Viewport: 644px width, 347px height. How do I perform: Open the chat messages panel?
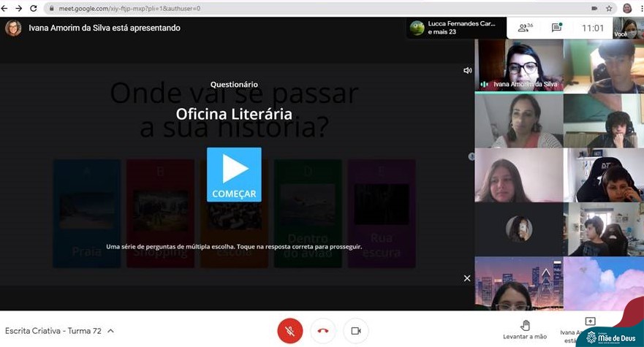point(556,28)
